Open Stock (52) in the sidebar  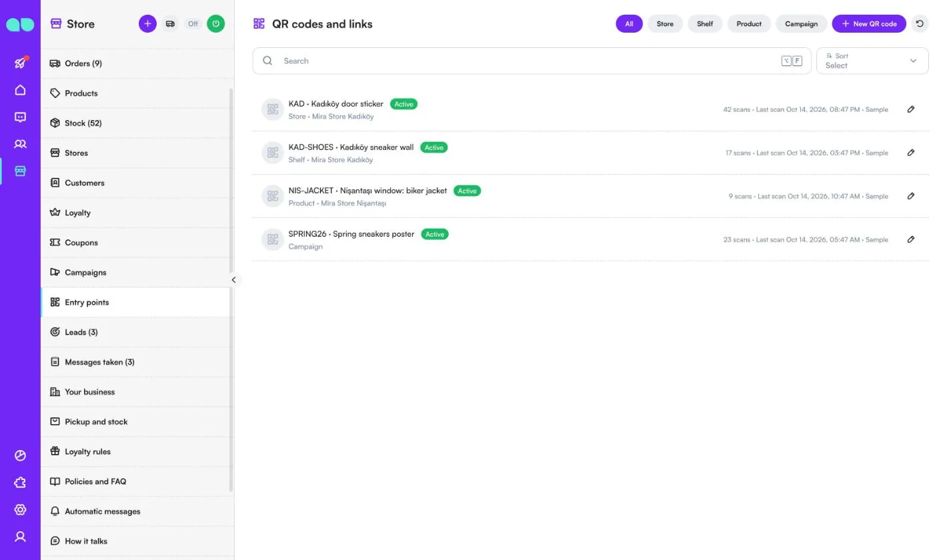pos(137,123)
